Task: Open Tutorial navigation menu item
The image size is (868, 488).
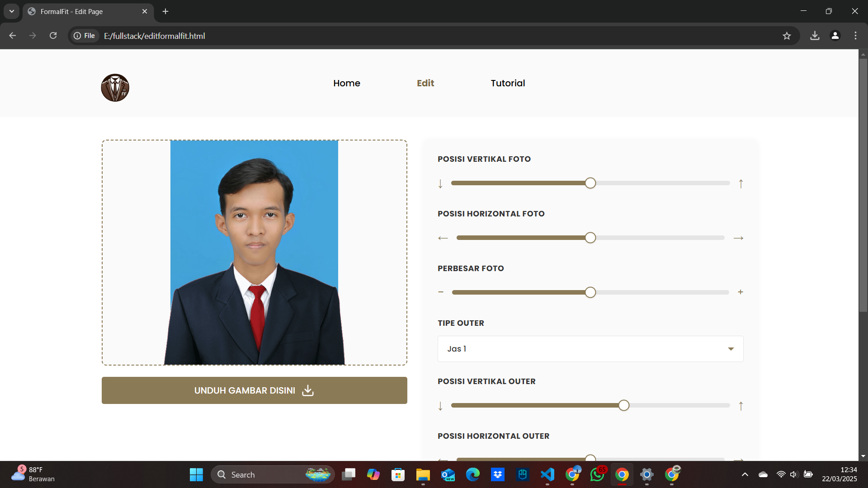Action: pyautogui.click(x=508, y=83)
